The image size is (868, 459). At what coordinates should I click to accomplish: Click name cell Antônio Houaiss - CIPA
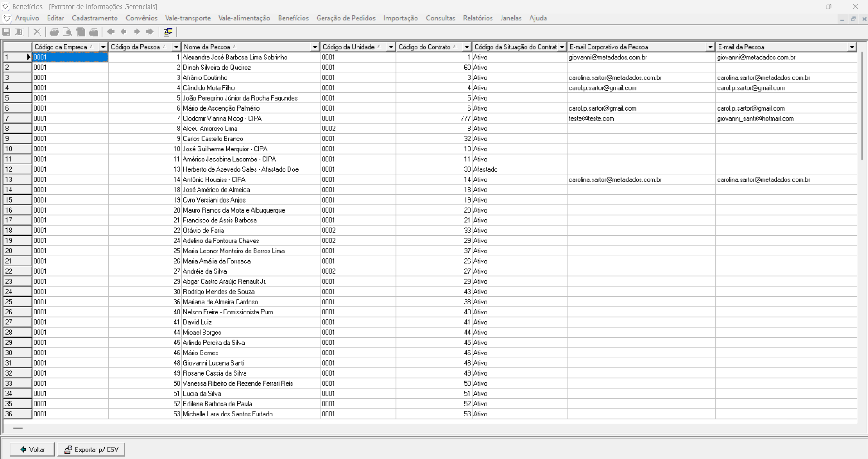point(251,180)
